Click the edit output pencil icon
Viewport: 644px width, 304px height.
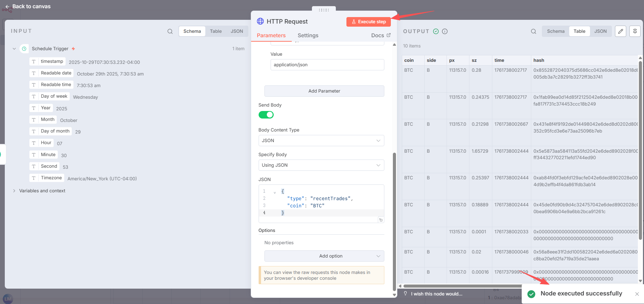(620, 31)
